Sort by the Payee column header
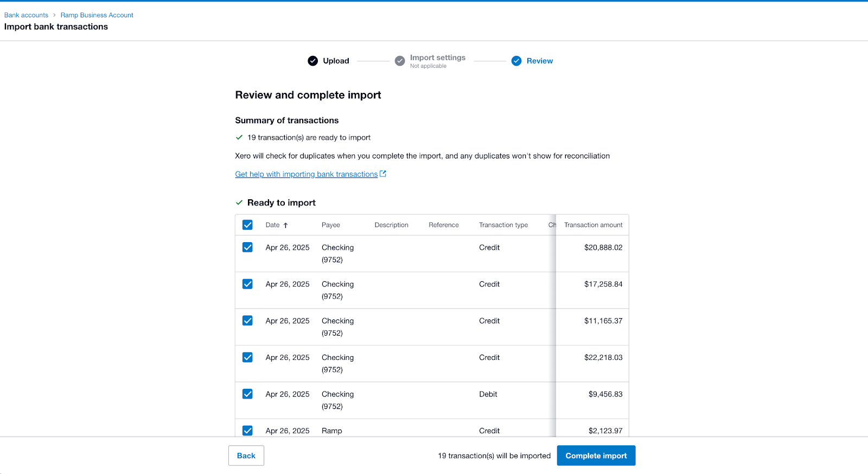868x474 pixels. [x=331, y=225]
